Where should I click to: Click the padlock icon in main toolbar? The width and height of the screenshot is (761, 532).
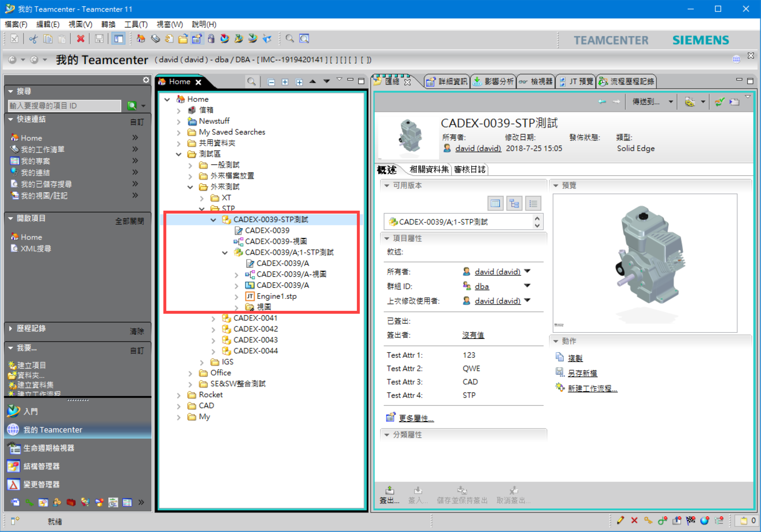pos(211,39)
